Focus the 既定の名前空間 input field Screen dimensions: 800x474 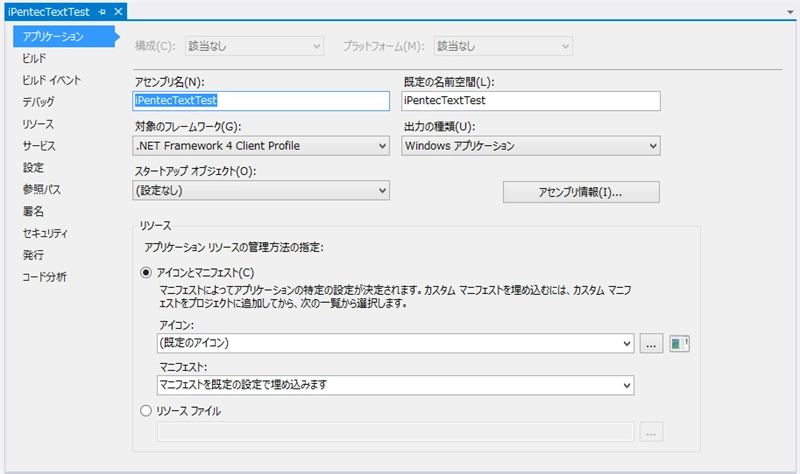(x=531, y=101)
